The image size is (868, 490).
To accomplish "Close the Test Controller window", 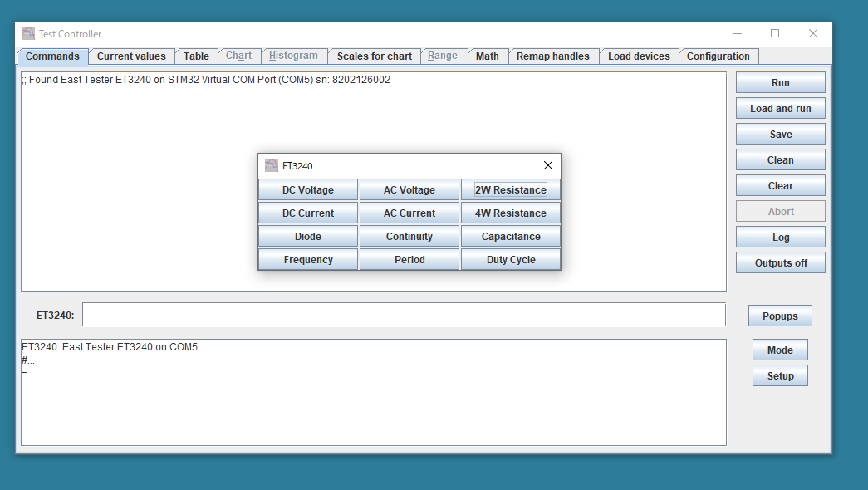I will pyautogui.click(x=812, y=33).
